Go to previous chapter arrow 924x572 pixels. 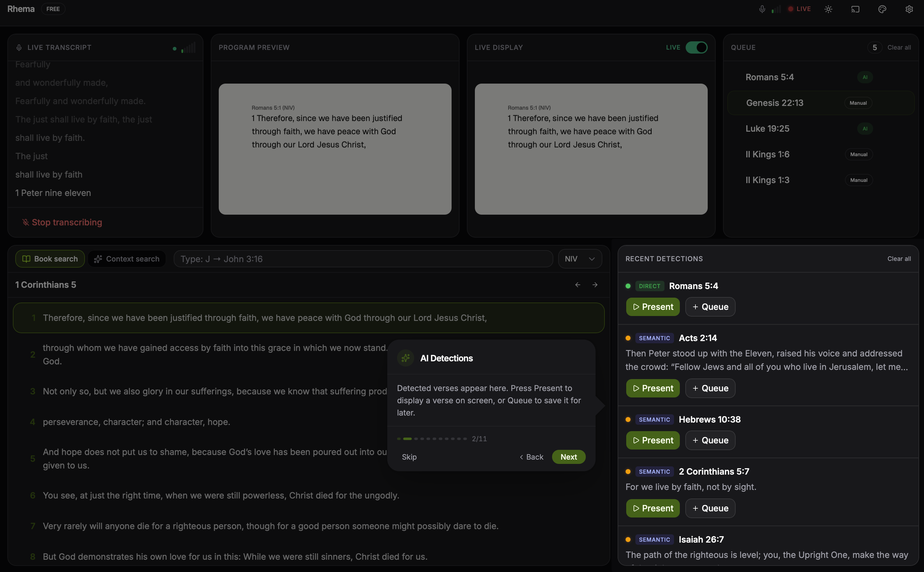point(577,285)
